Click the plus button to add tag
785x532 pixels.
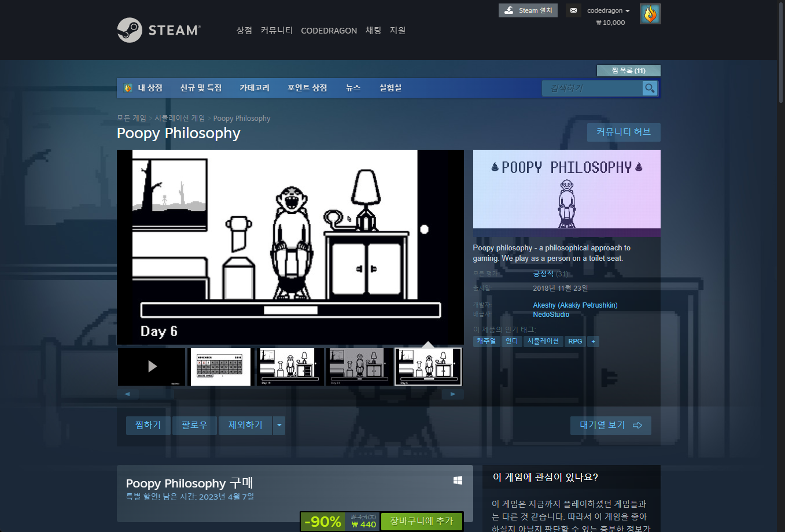pyautogui.click(x=593, y=341)
